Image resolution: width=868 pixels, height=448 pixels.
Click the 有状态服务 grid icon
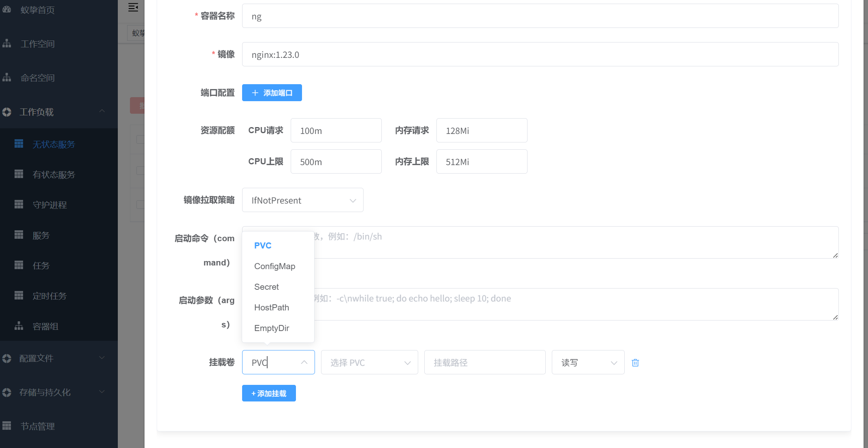(x=19, y=174)
